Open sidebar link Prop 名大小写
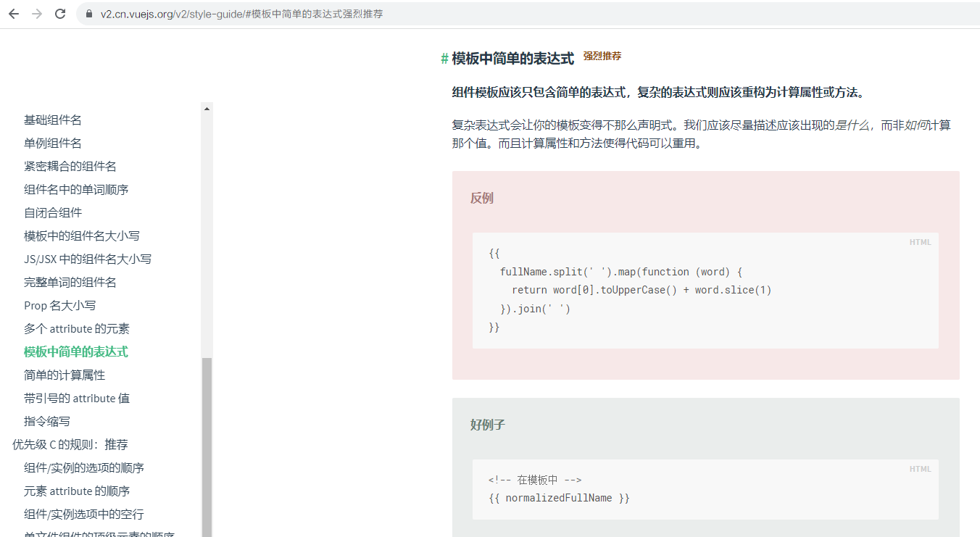Viewport: 980px width, 537px height. pos(59,305)
